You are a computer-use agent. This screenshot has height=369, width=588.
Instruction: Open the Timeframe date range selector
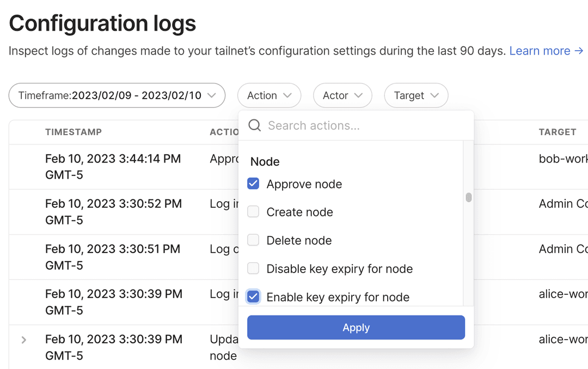click(x=117, y=95)
